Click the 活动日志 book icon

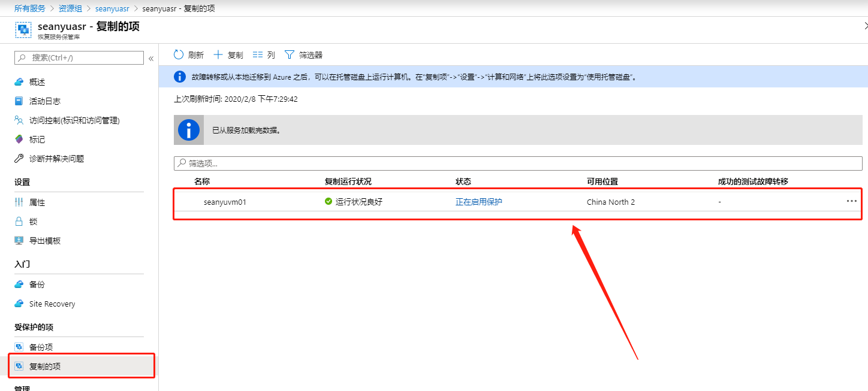(x=19, y=101)
